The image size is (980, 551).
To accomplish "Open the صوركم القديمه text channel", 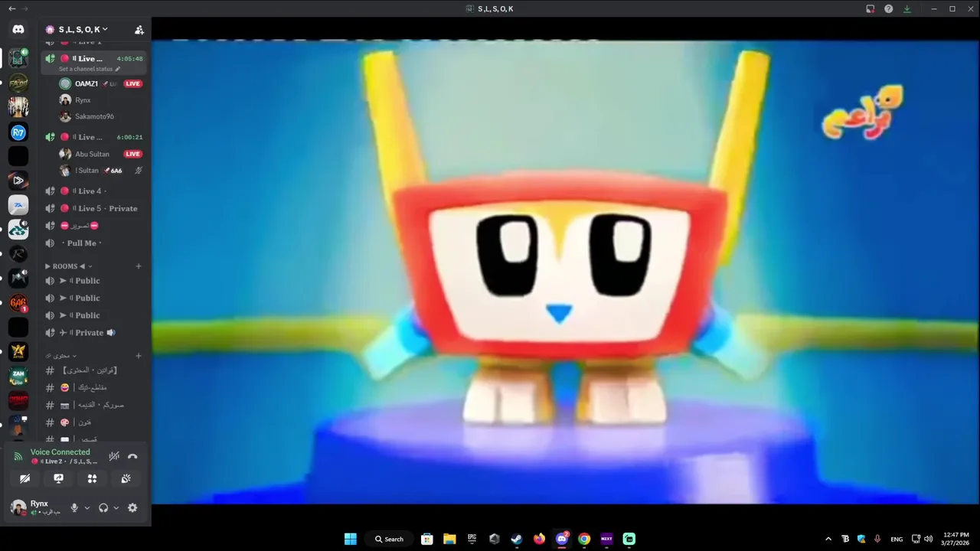I will point(93,405).
